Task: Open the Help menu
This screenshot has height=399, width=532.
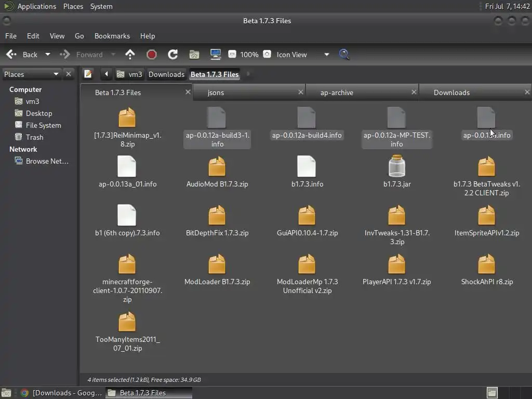Action: coord(148,36)
